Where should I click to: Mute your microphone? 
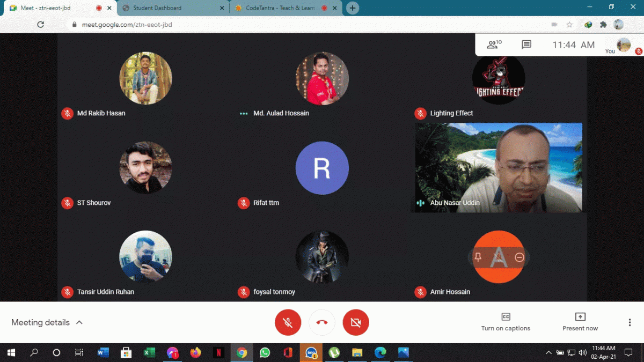click(288, 322)
